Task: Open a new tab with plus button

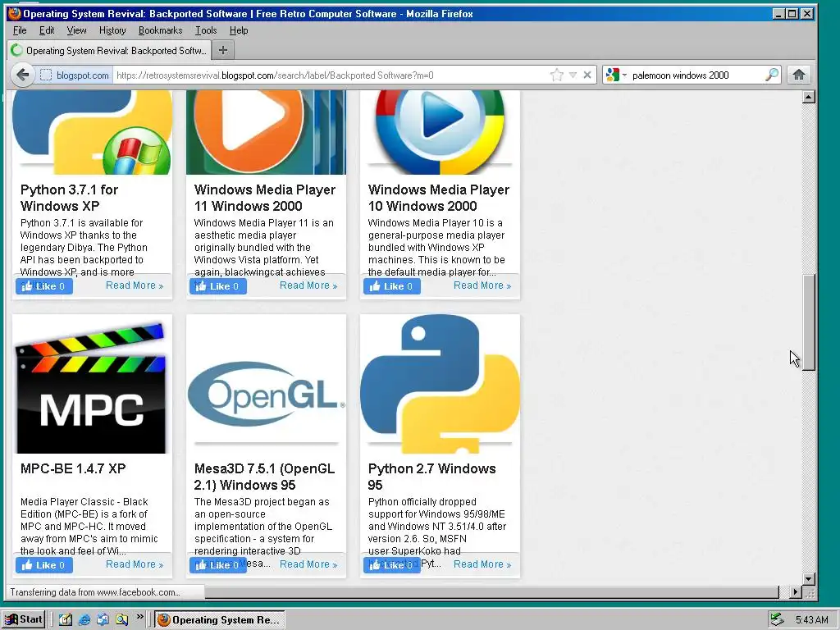Action: [x=223, y=50]
